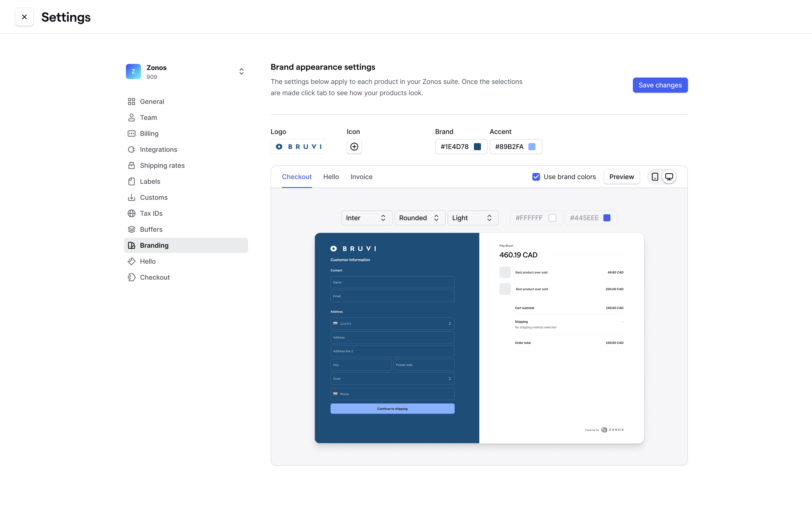This screenshot has height=525, width=812.
Task: Click the Save changes button
Action: pos(660,85)
